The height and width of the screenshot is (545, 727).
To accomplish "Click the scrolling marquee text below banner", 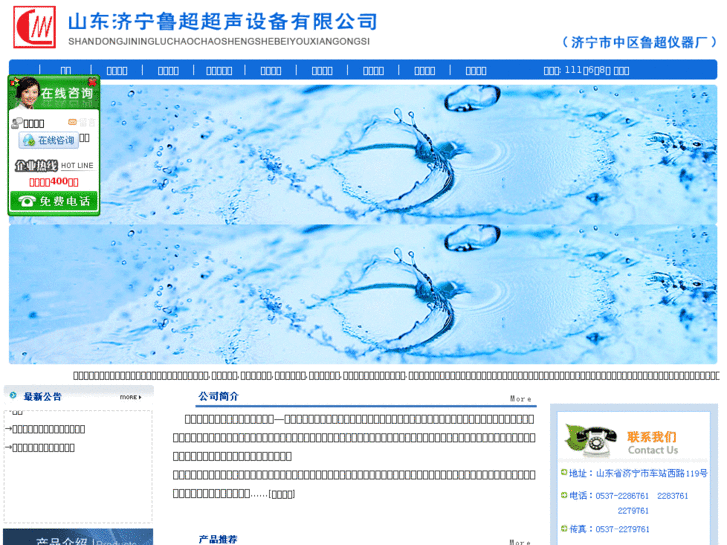I will click(395, 375).
